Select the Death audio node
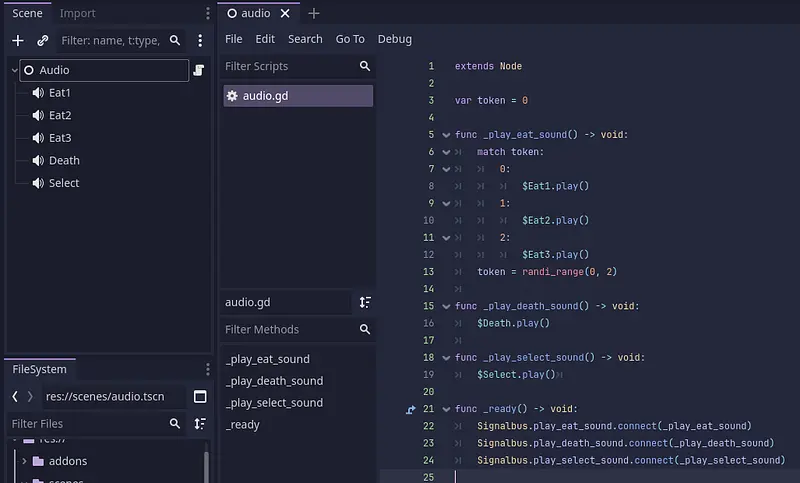Screen dimensions: 800x483 click(64, 160)
